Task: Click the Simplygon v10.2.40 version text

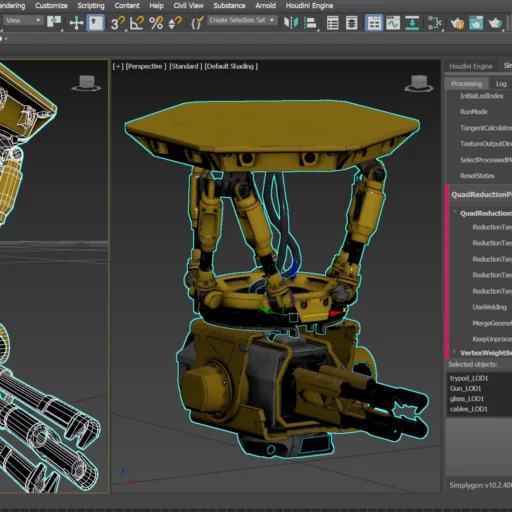Action: [480, 485]
